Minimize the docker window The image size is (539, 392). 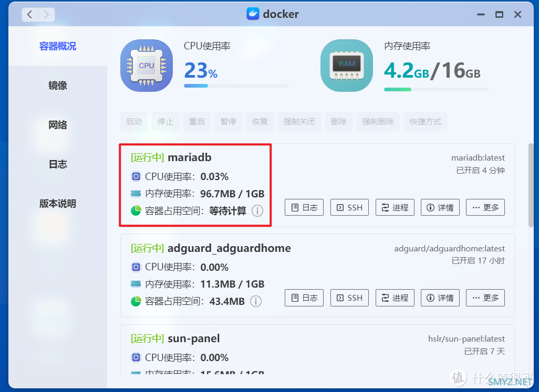(481, 14)
